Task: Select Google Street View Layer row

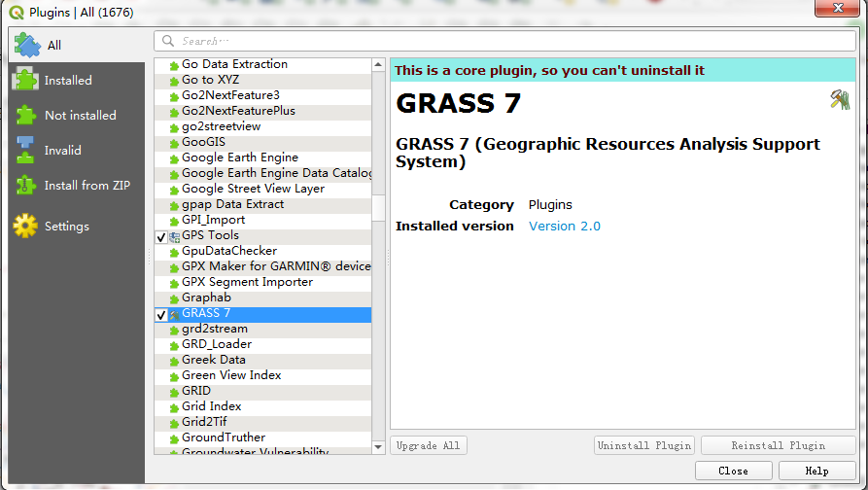Action: point(263,189)
